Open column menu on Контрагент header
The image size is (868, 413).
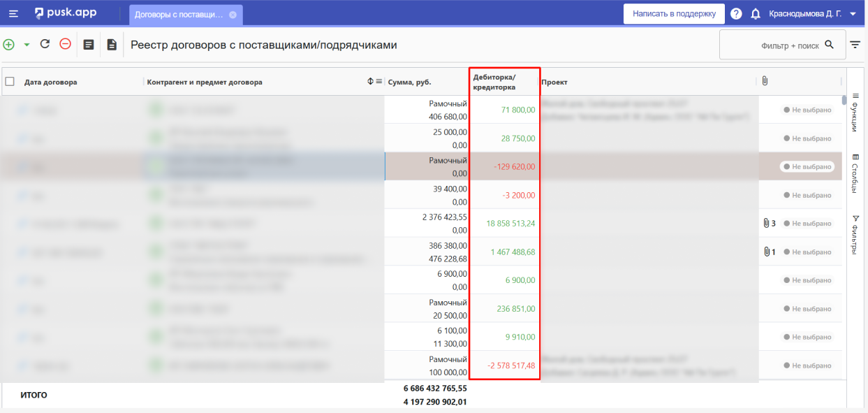(379, 82)
